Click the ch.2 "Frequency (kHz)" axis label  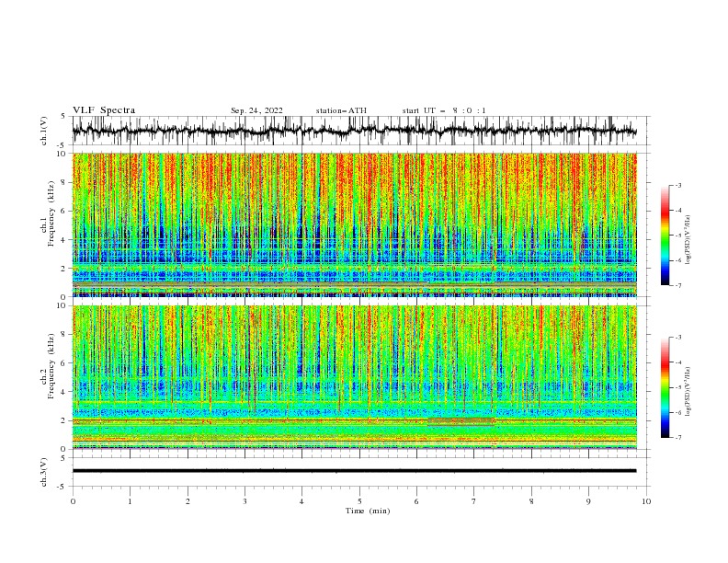pos(51,366)
